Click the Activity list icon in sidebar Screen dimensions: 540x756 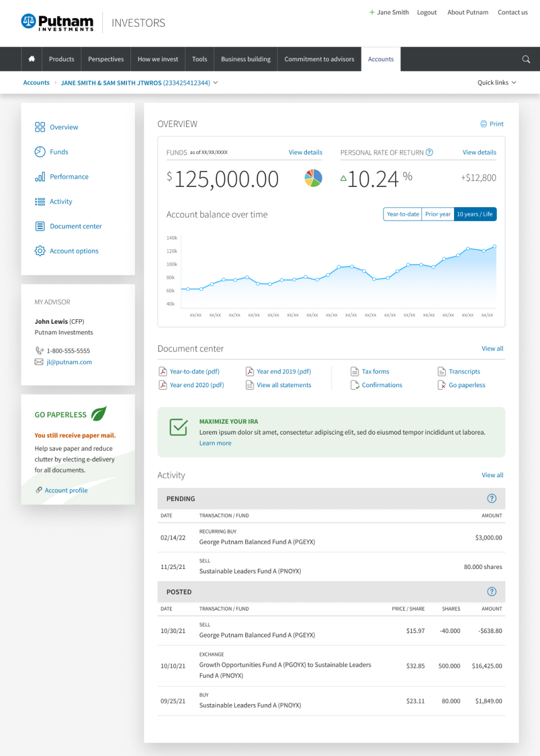[x=40, y=201]
